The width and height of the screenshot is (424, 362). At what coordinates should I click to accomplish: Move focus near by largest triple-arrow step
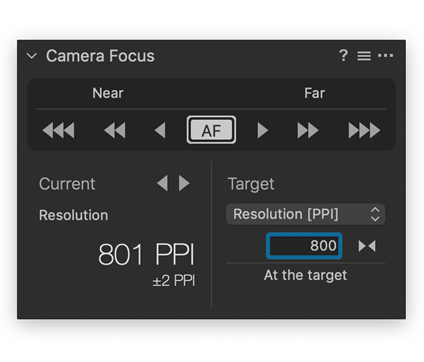click(58, 130)
